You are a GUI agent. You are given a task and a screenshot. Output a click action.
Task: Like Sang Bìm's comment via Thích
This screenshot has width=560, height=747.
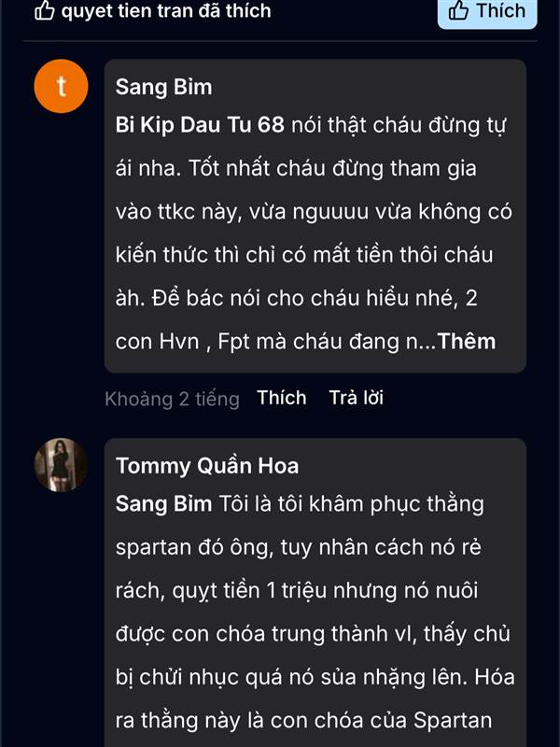[x=282, y=398]
